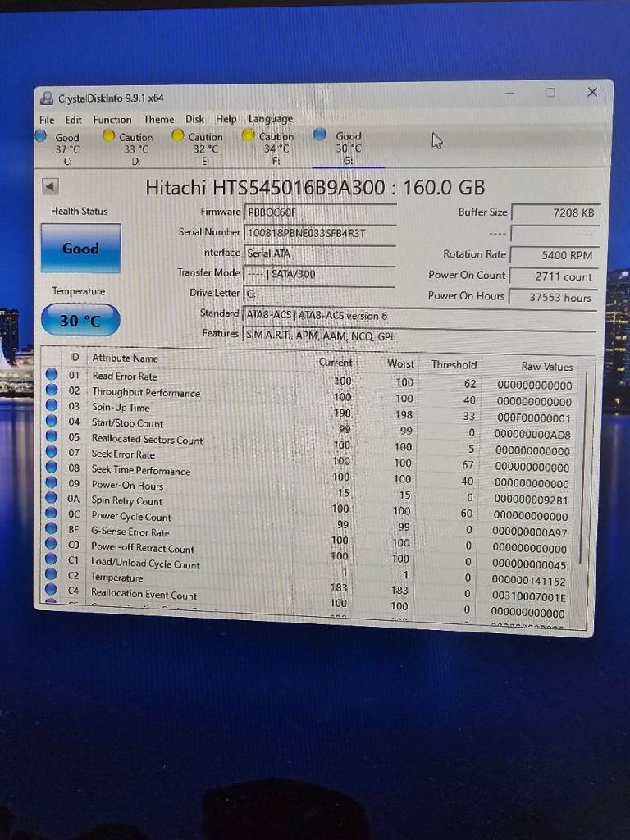
Task: Open the Help menu
Action: pyautogui.click(x=226, y=118)
